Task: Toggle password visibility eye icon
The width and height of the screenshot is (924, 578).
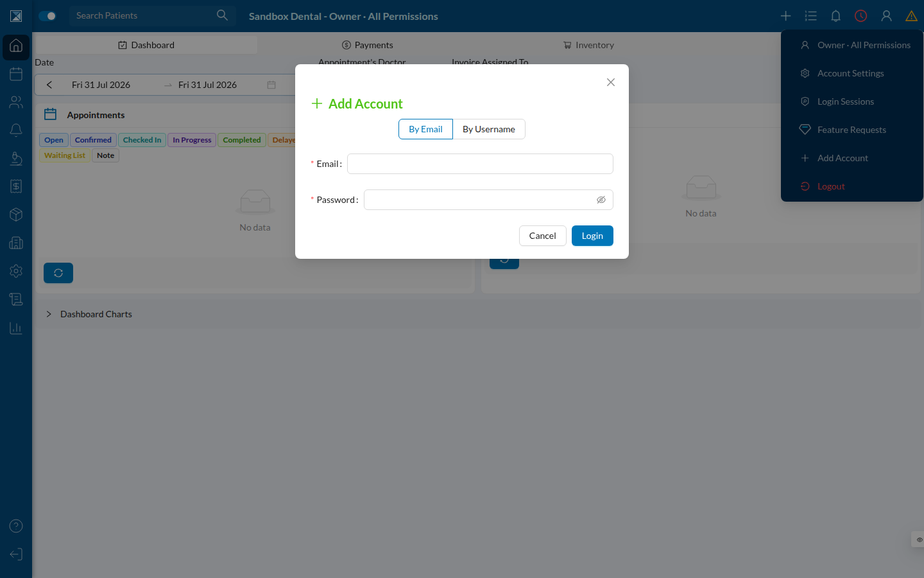Action: click(601, 200)
